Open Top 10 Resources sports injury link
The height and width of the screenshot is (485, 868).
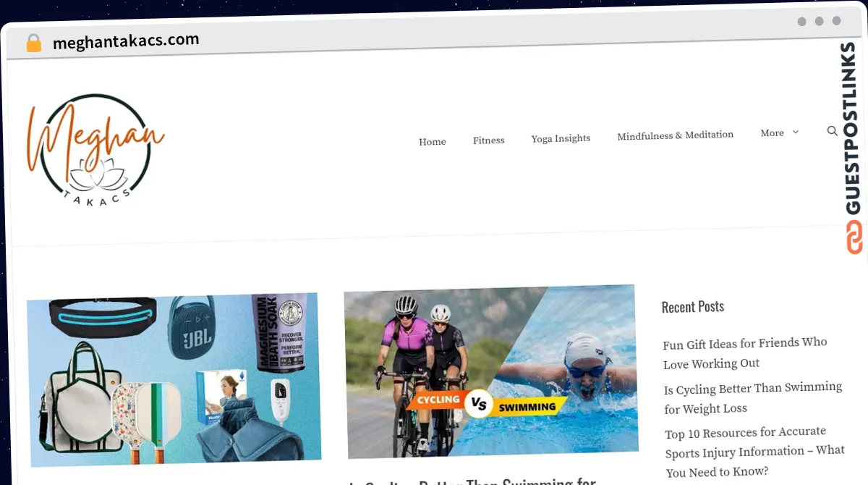[754, 452]
